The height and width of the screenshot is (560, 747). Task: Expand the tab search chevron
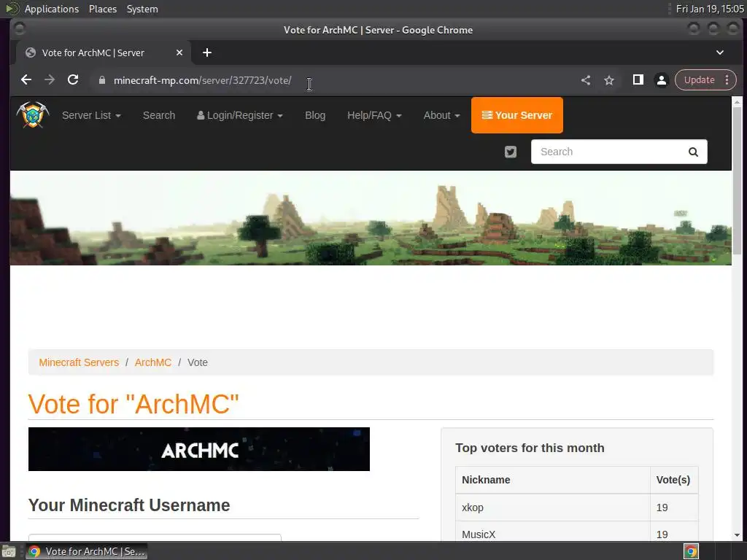720,52
